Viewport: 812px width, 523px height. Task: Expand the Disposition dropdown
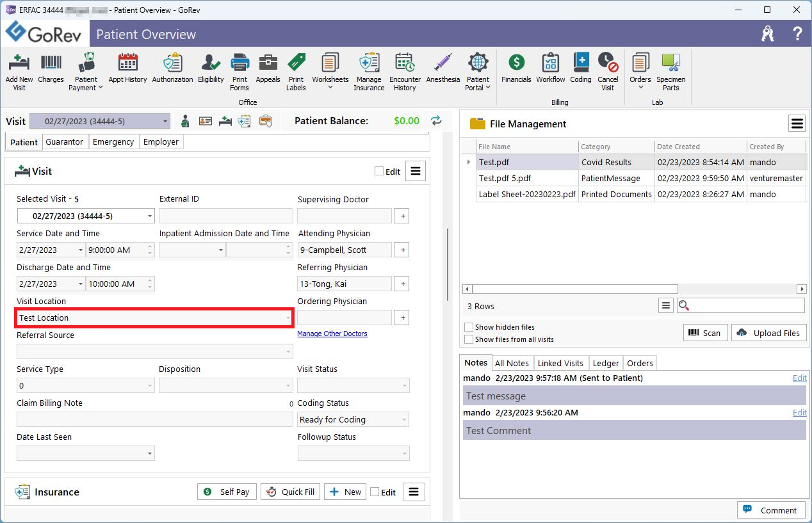tap(288, 386)
